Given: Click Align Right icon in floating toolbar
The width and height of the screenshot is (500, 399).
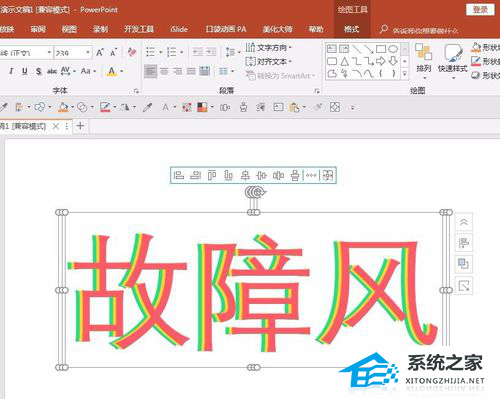Looking at the screenshot, I should [195, 175].
